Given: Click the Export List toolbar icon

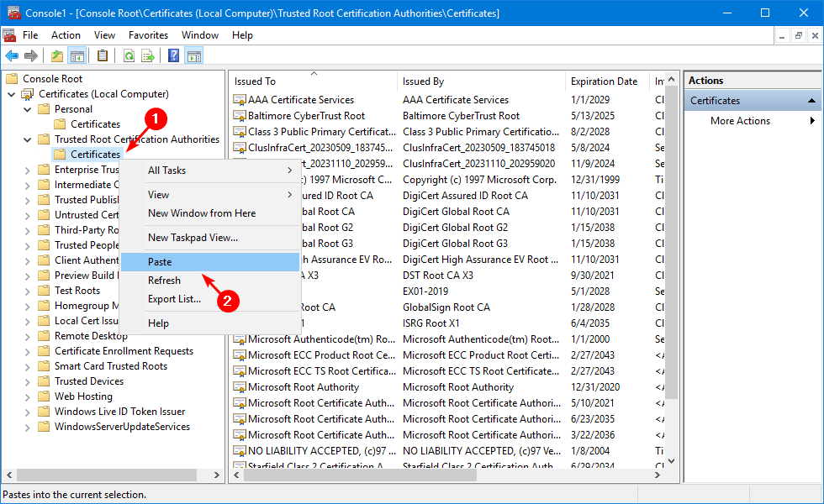Looking at the screenshot, I should point(148,56).
